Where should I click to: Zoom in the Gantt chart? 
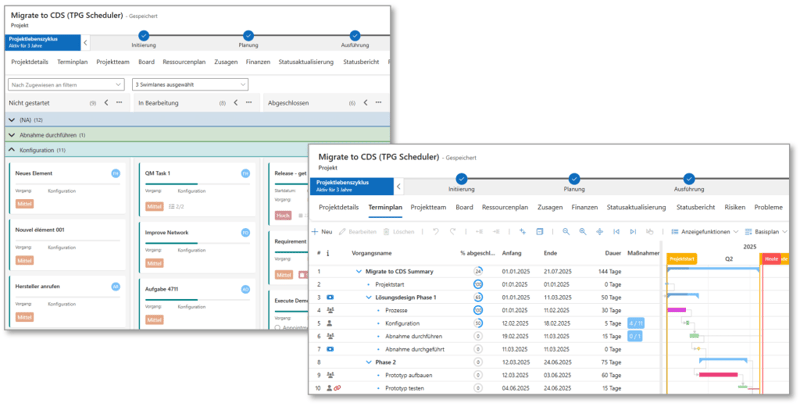[583, 232]
